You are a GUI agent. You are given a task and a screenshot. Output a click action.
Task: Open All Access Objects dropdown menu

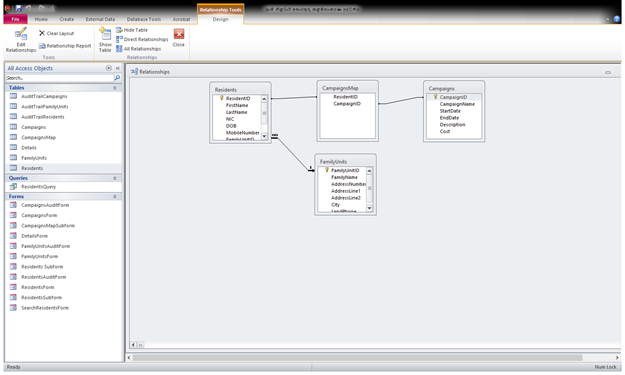[108, 68]
